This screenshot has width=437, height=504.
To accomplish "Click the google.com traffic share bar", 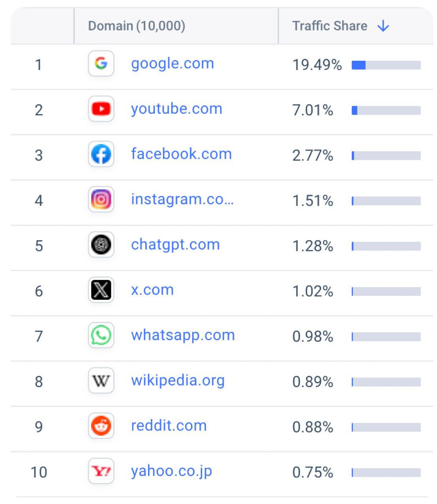I will pos(386,65).
